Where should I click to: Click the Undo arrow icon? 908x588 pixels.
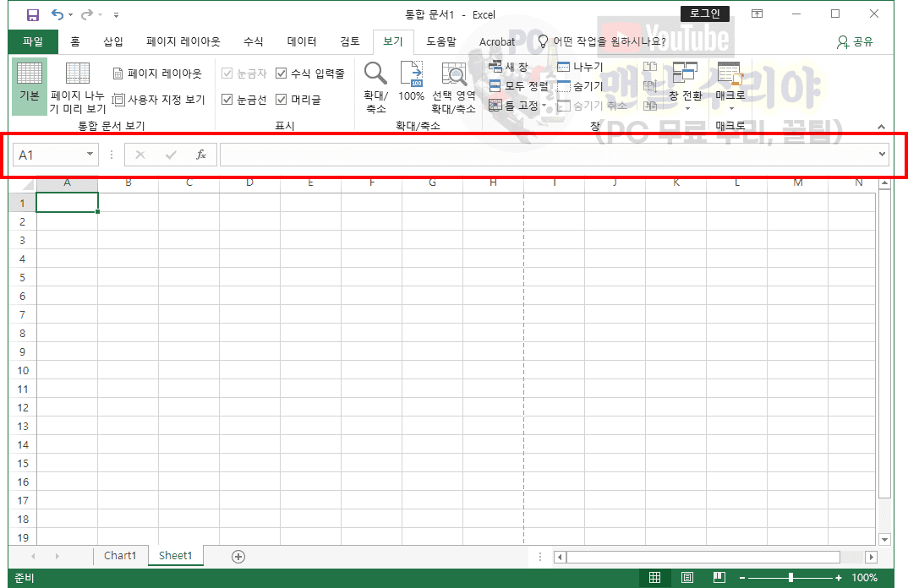point(57,14)
